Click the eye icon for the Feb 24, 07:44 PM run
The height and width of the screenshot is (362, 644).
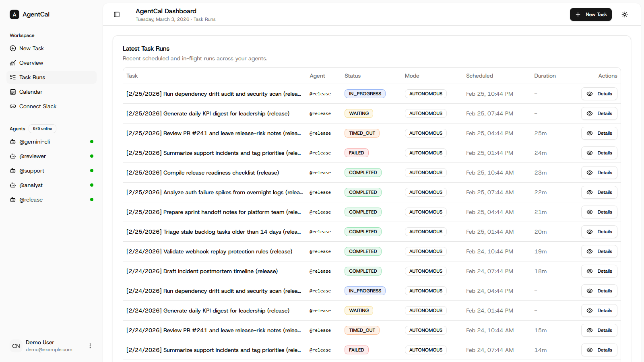click(590, 271)
